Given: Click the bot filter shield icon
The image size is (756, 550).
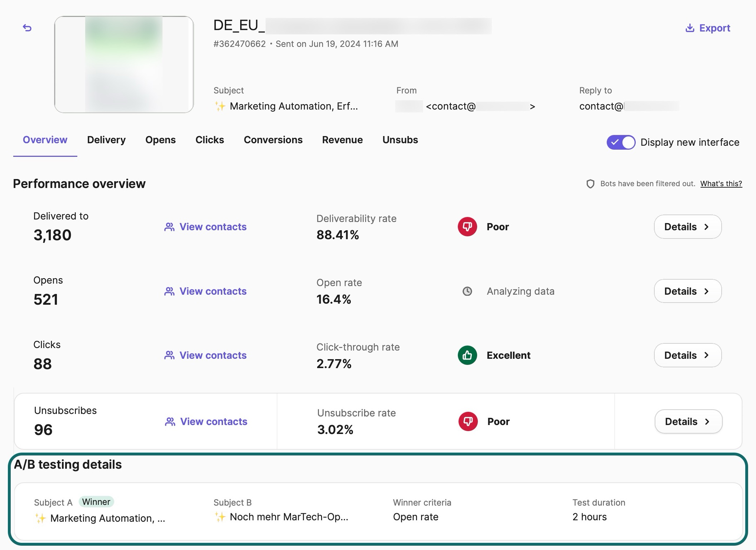Looking at the screenshot, I should coord(590,184).
